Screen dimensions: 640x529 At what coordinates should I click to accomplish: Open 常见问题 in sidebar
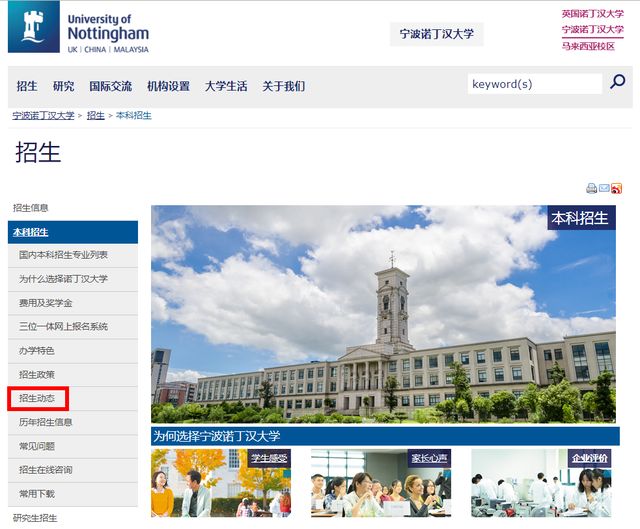pos(73,447)
